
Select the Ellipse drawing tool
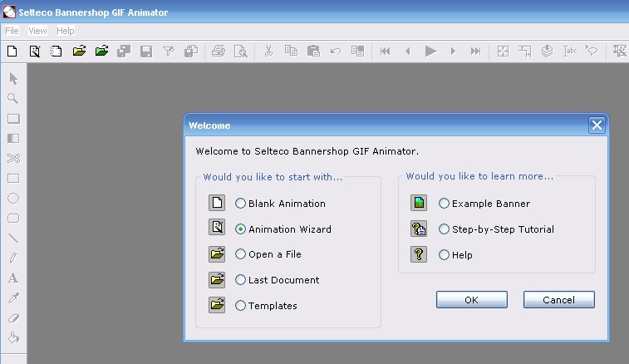coord(13,199)
